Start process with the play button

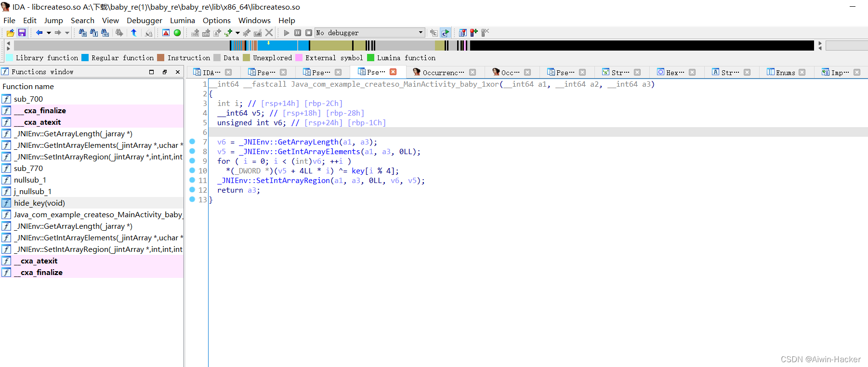pos(287,33)
